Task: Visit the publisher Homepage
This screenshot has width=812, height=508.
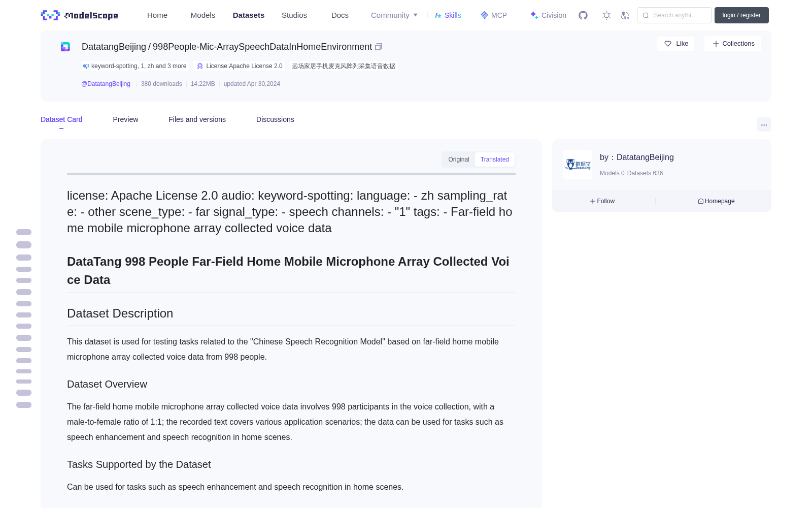Action: (x=716, y=201)
